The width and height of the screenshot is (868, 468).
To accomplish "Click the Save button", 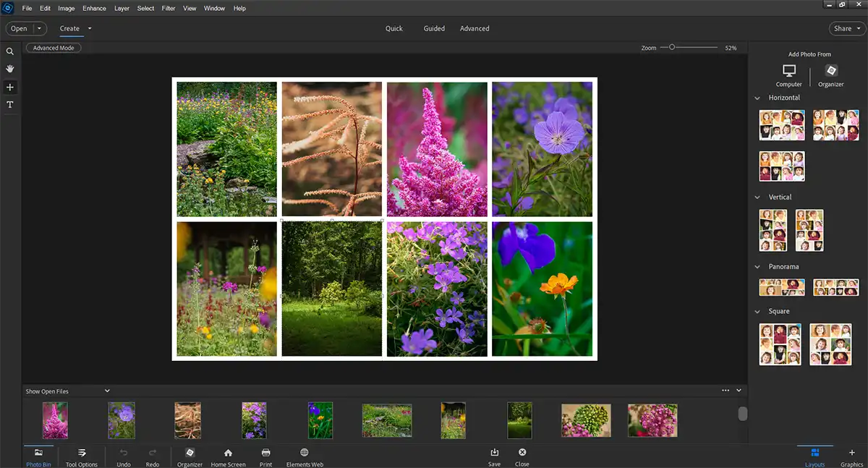I will pyautogui.click(x=494, y=457).
